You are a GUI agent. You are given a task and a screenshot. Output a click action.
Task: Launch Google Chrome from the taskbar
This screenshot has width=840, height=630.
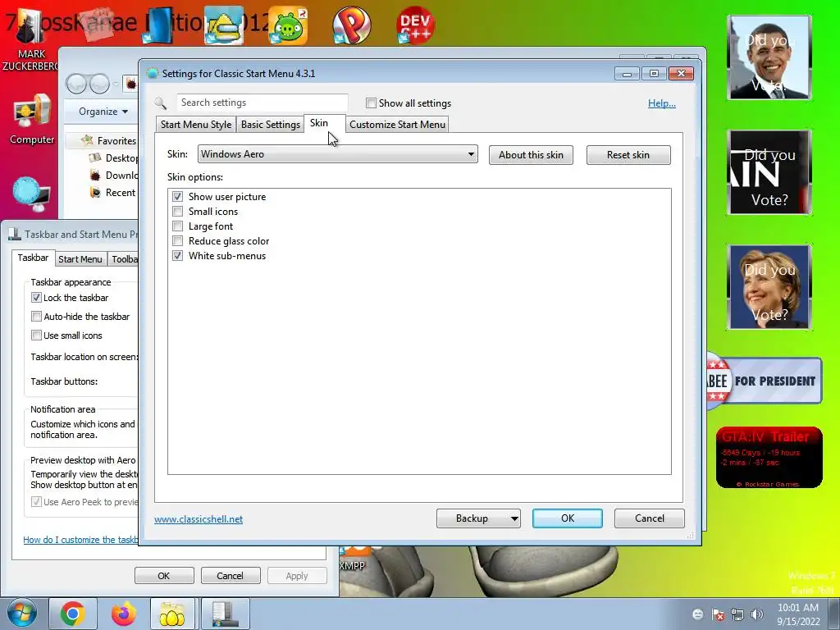tap(73, 614)
